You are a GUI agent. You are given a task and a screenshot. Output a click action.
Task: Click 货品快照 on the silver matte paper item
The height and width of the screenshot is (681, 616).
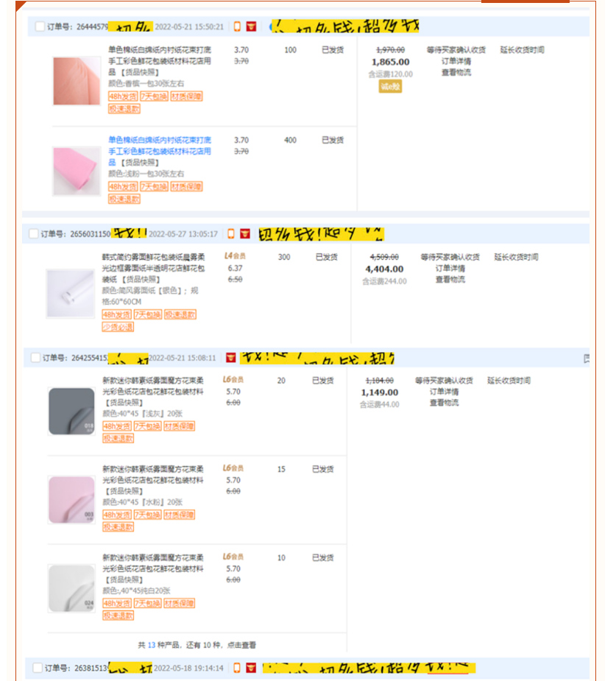[141, 279]
